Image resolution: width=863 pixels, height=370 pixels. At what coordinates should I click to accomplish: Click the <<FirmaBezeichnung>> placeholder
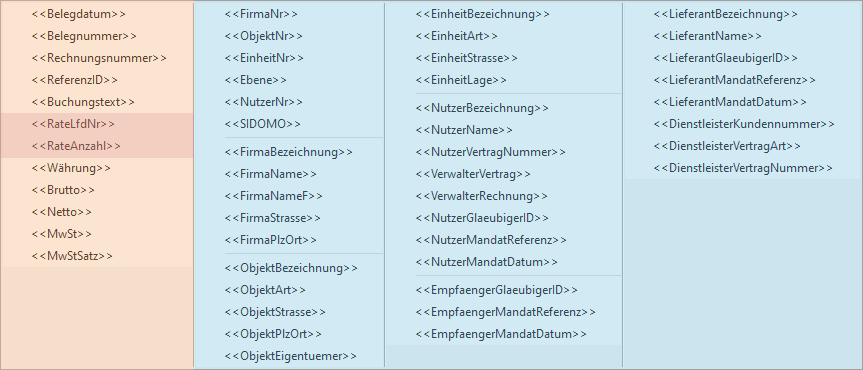[289, 152]
